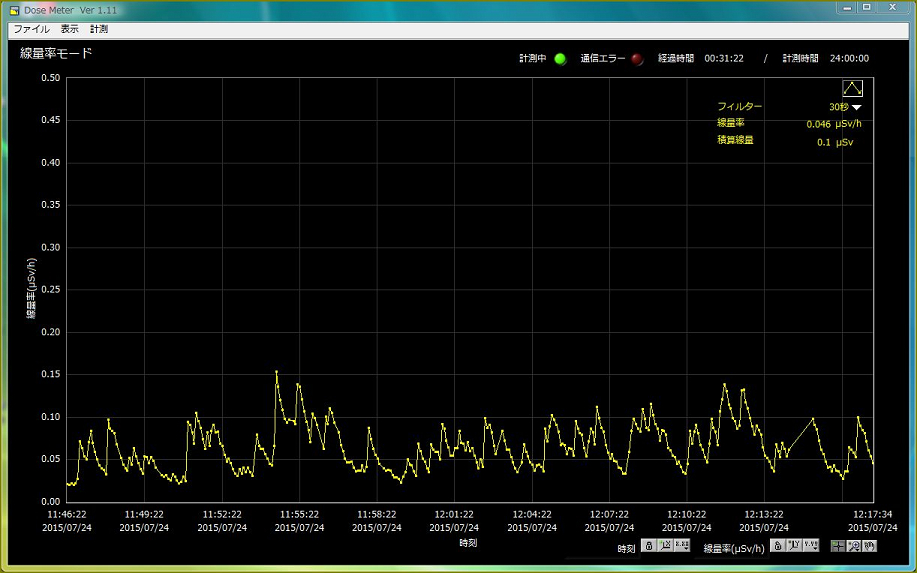Autoscale the dose rate Y axis
The image size is (917, 573).
click(x=794, y=545)
